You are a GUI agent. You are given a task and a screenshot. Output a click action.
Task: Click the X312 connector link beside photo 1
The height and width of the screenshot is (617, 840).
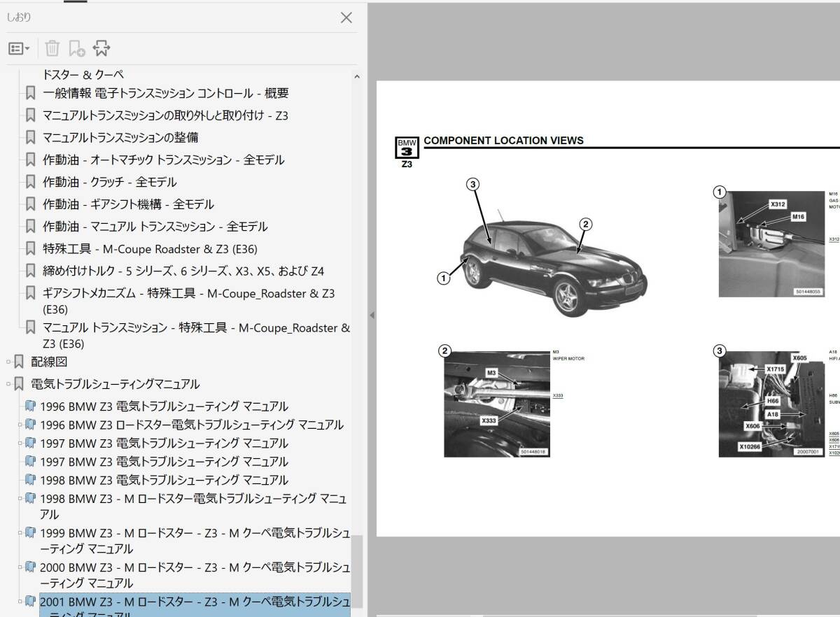(x=834, y=239)
